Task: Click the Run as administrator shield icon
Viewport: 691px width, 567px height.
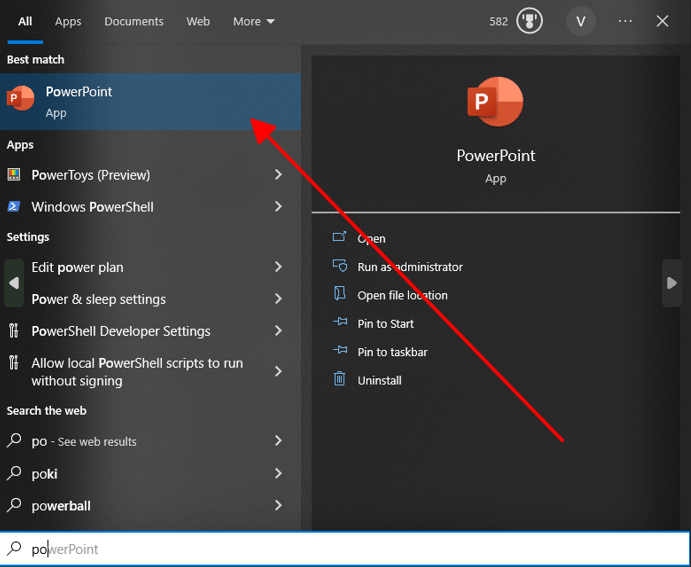Action: [339, 267]
